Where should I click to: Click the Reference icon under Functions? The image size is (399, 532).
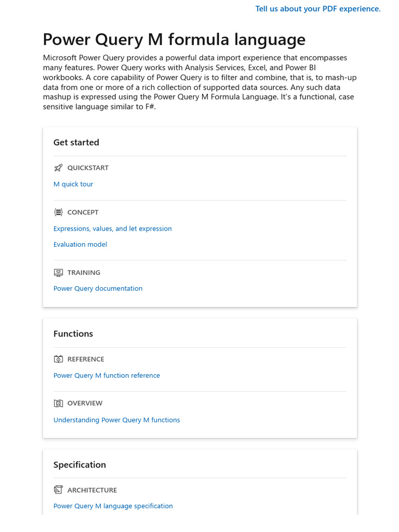point(58,359)
